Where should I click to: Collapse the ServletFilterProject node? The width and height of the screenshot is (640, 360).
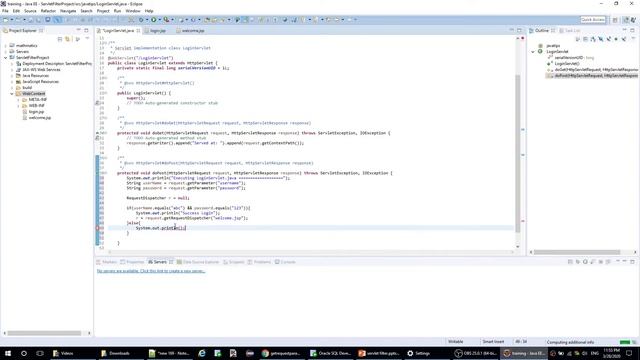(6, 58)
